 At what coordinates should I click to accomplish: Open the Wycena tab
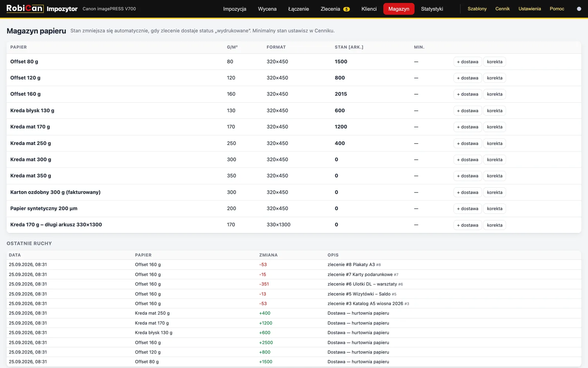(x=267, y=9)
